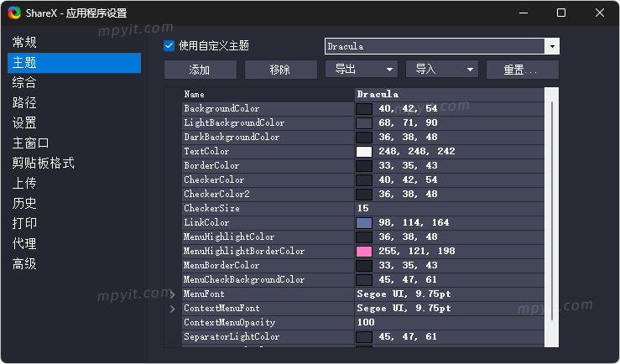620x364 pixels.
Task: Click the 移除 button
Action: [x=281, y=70]
